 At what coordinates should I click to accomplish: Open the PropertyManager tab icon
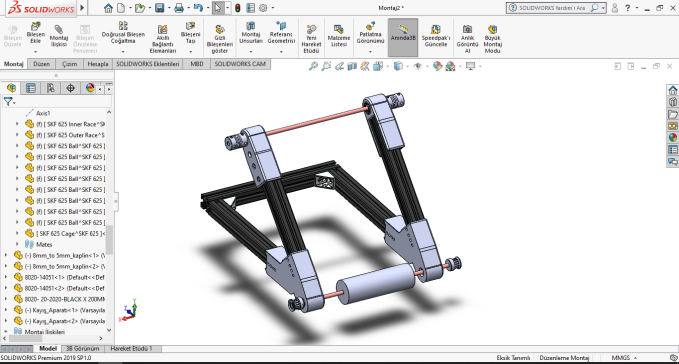point(31,88)
